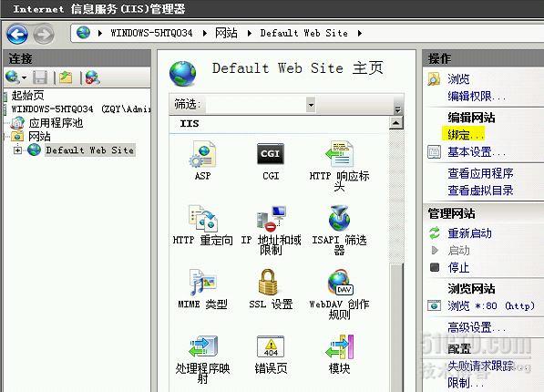Click the 高级设置... link

tap(477, 327)
